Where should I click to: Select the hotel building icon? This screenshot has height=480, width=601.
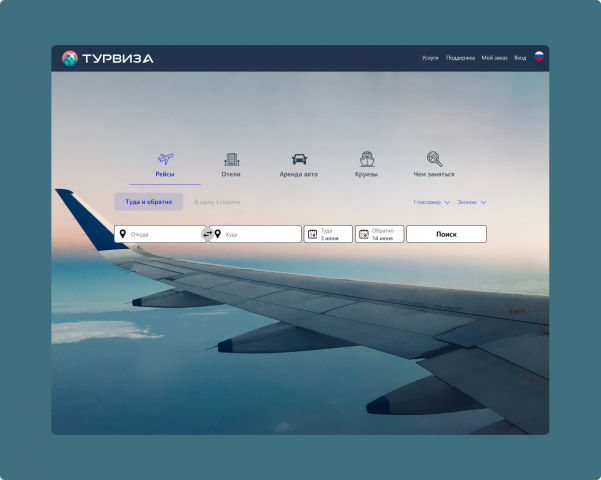pos(232,159)
